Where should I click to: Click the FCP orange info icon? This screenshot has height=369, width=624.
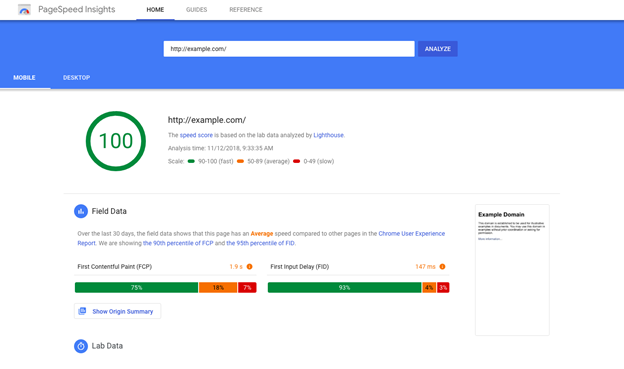coord(250,267)
